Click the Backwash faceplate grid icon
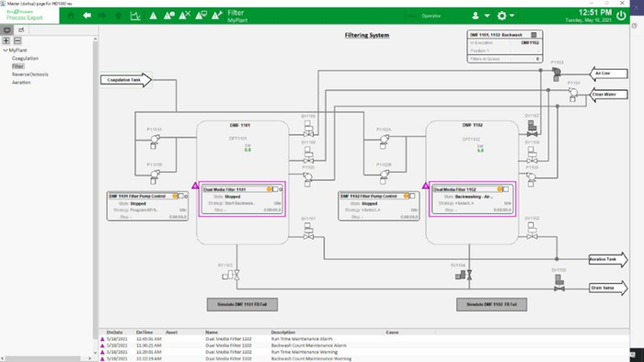 pos(534,35)
